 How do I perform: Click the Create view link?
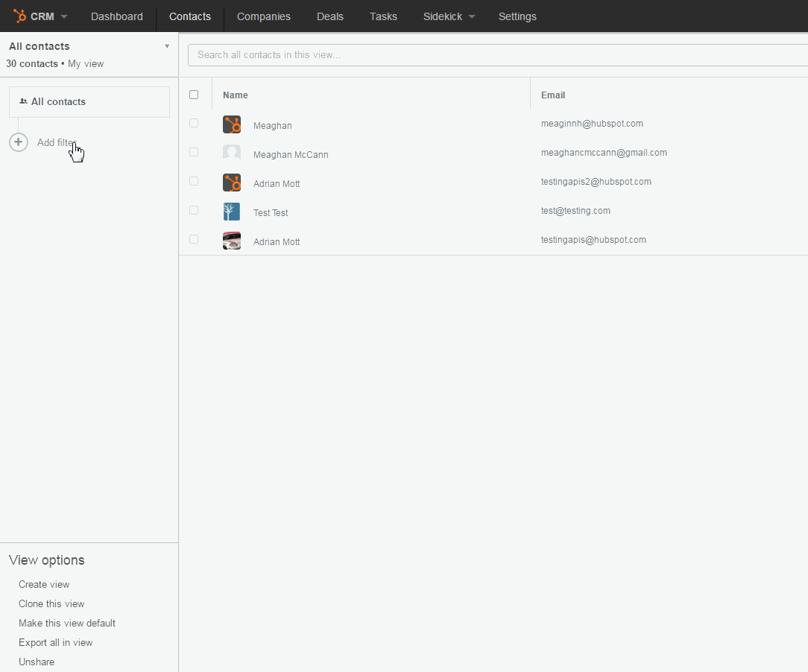point(44,584)
